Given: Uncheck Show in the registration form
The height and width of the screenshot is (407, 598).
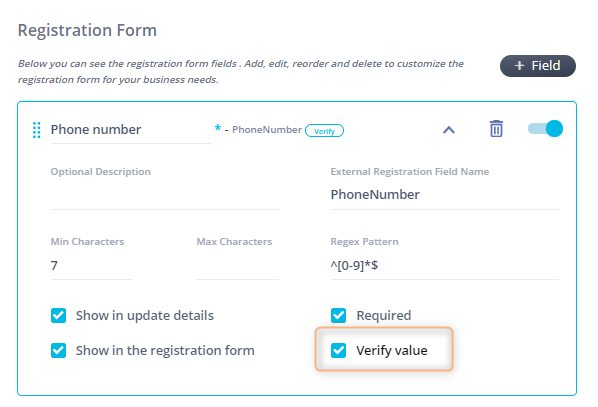Looking at the screenshot, I should click(x=58, y=350).
